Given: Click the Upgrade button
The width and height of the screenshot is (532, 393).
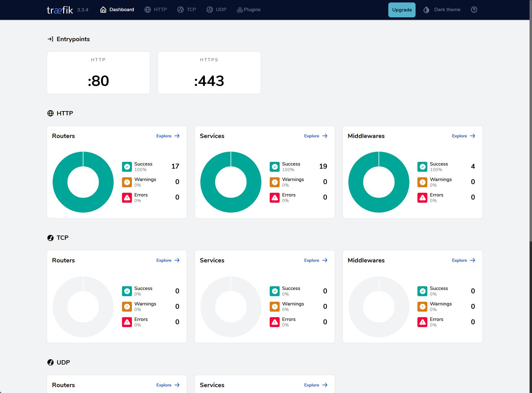Looking at the screenshot, I should tap(402, 10).
